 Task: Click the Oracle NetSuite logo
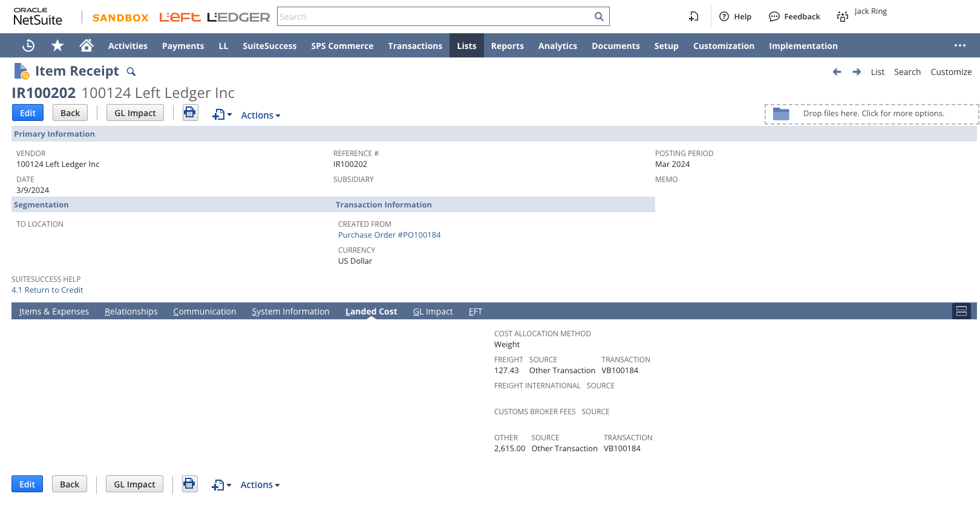point(38,16)
